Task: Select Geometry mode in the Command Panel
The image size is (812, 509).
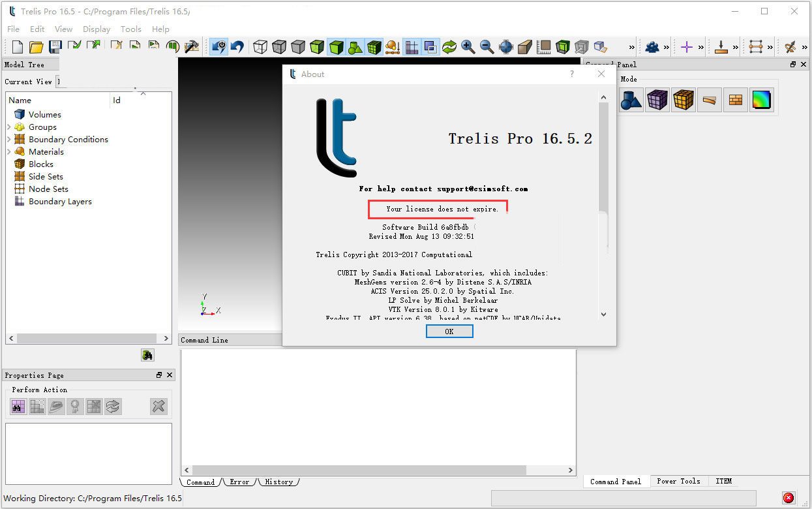Action: coord(631,99)
